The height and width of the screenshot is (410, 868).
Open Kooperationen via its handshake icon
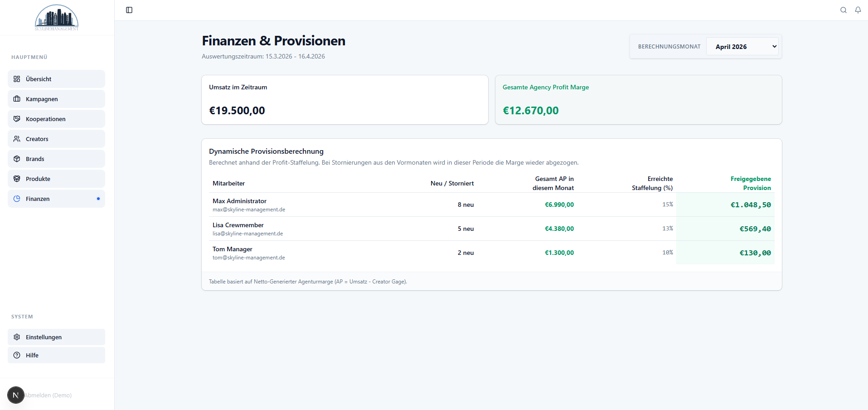[17, 119]
